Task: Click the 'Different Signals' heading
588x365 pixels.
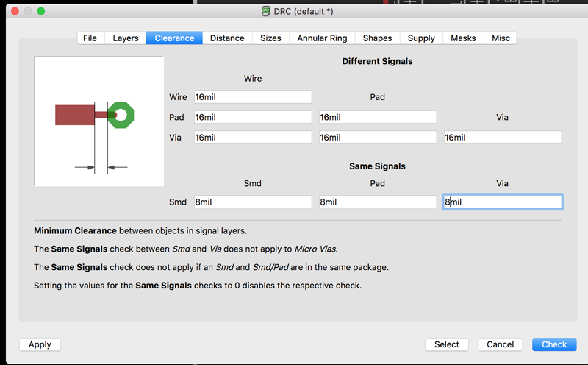Action: [x=377, y=61]
